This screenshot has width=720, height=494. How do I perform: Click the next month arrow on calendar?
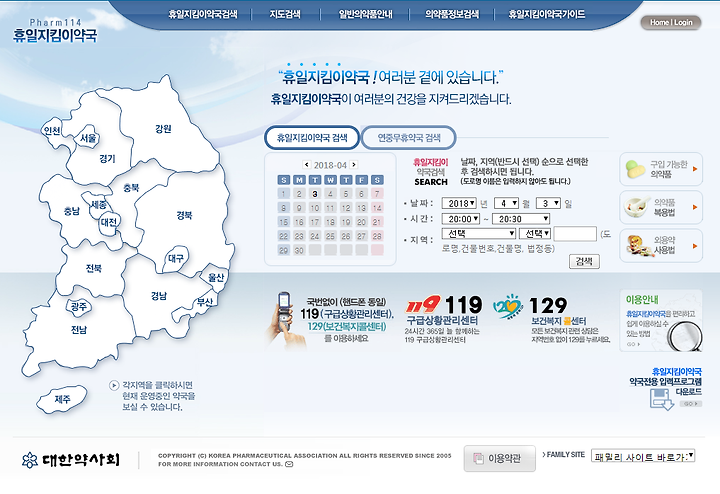click(x=354, y=164)
